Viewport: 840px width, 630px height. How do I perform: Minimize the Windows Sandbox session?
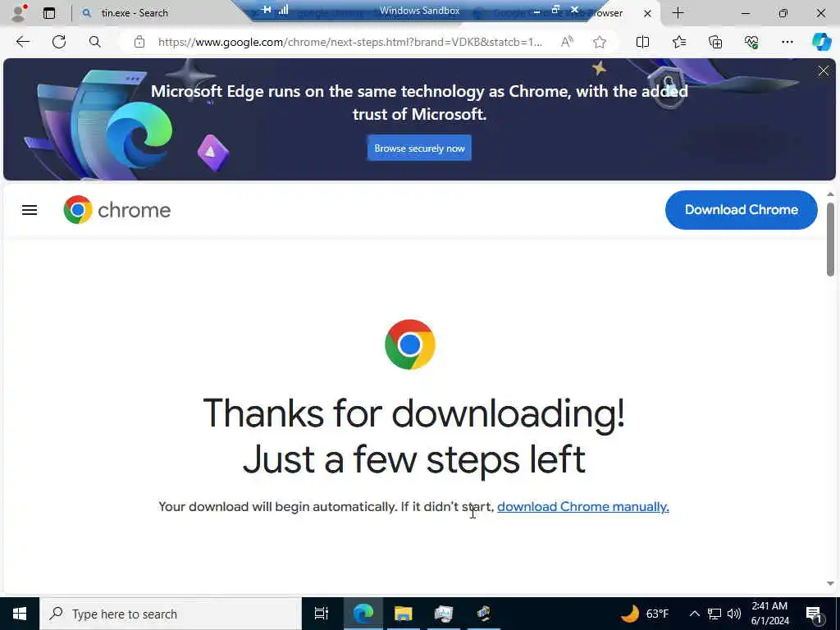[x=536, y=10]
